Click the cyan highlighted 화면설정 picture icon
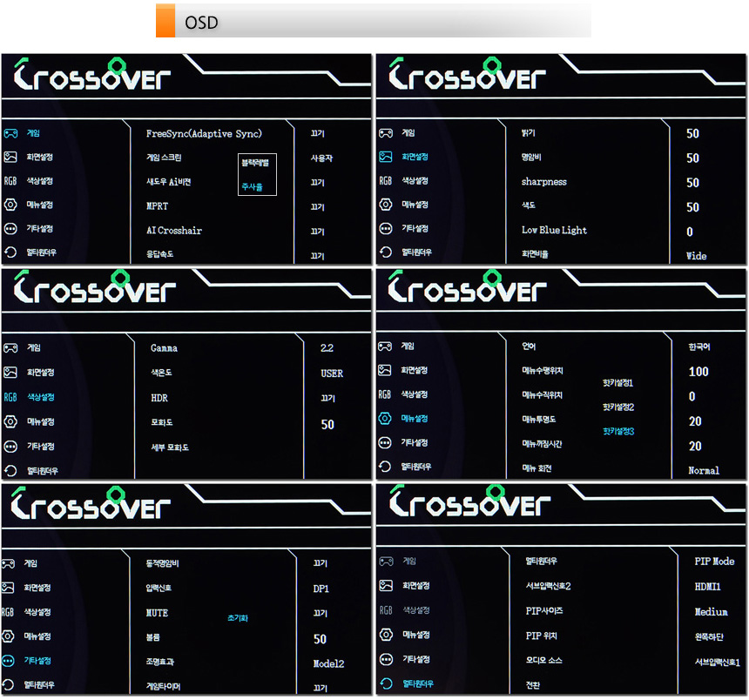 click(386, 158)
